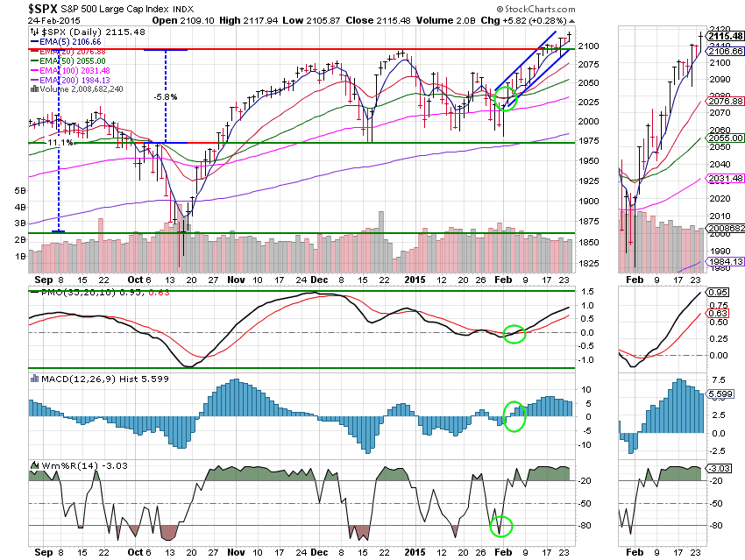
Task: Click the Close 2115.48 header value
Action: click(x=379, y=20)
